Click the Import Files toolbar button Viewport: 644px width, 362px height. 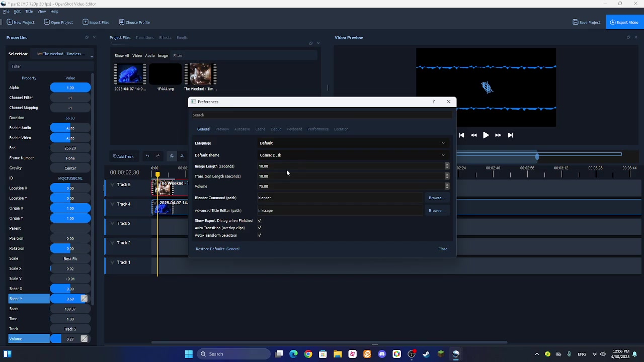tap(96, 22)
